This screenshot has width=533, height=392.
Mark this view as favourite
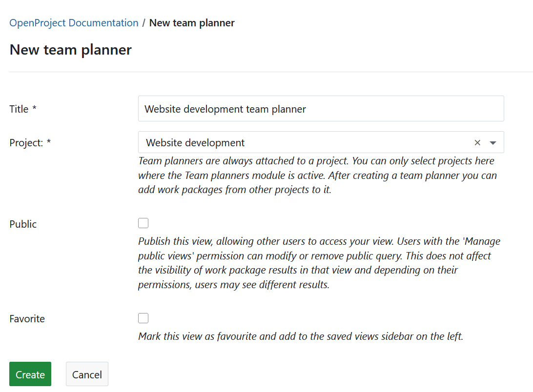click(x=143, y=318)
